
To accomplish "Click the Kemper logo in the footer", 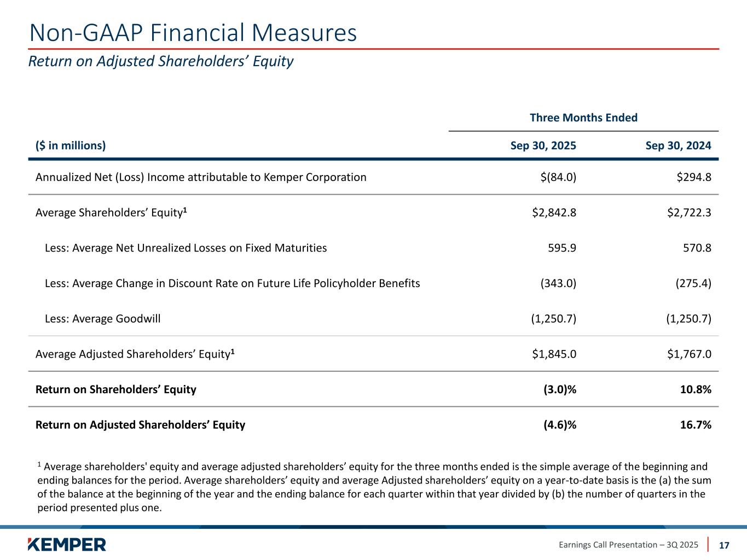I will pos(67,544).
